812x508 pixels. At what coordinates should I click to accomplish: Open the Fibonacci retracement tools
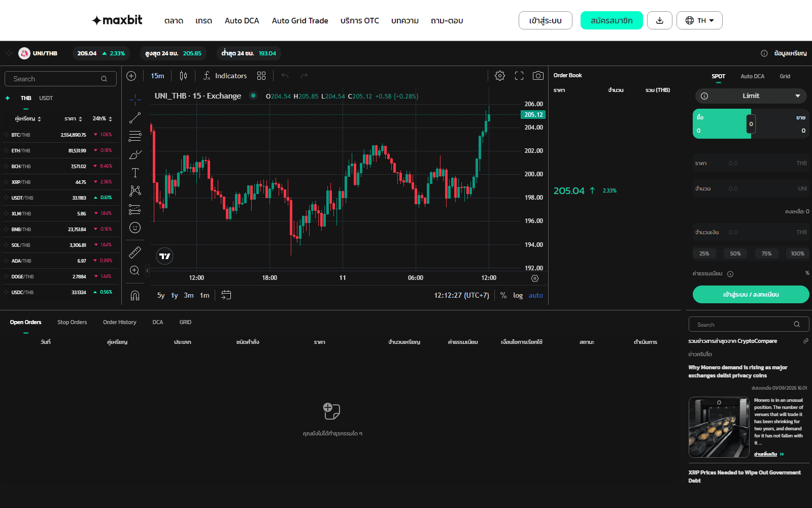click(x=135, y=136)
